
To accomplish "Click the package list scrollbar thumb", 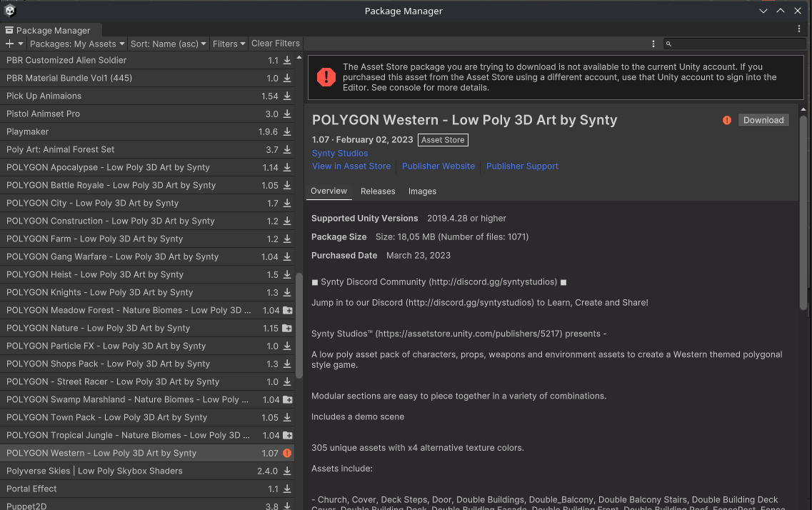I will 299,325.
